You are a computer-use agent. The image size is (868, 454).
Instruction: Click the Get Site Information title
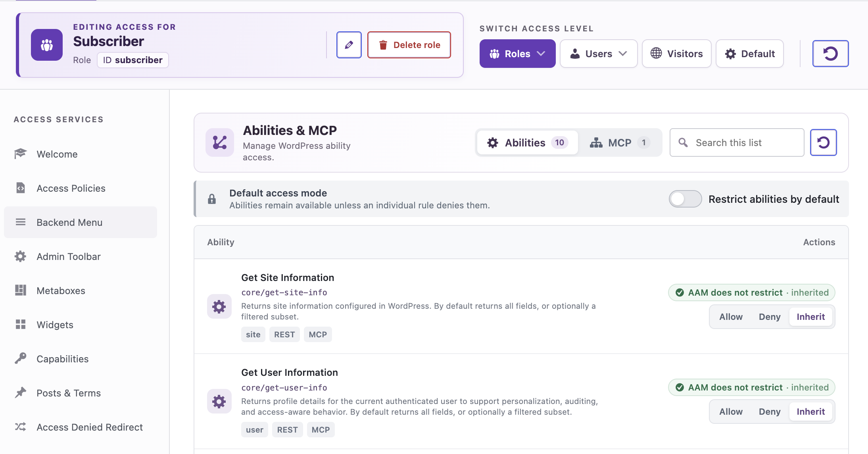(288, 277)
